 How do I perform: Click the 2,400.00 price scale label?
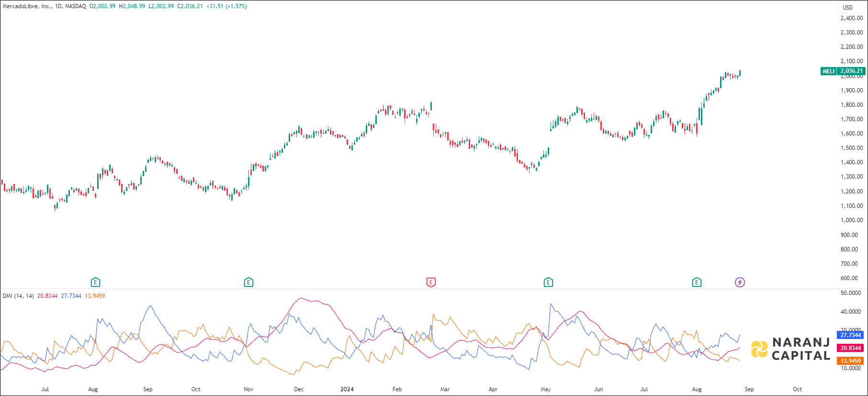852,18
